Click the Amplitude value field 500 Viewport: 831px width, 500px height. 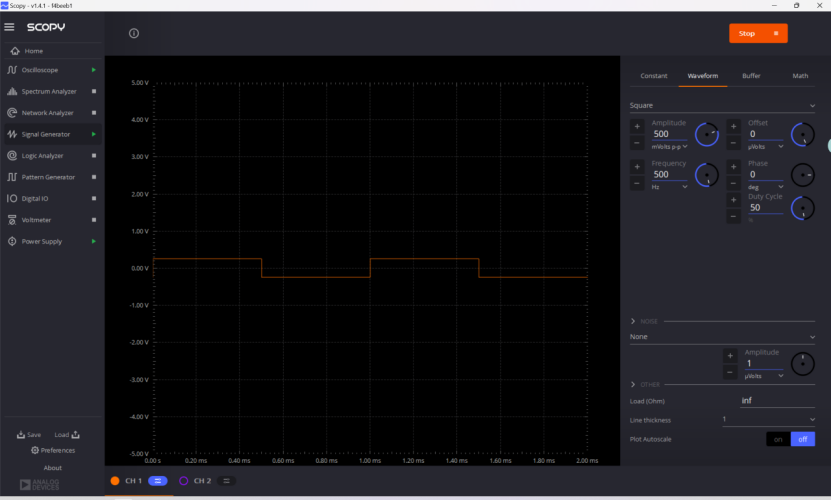click(669, 134)
